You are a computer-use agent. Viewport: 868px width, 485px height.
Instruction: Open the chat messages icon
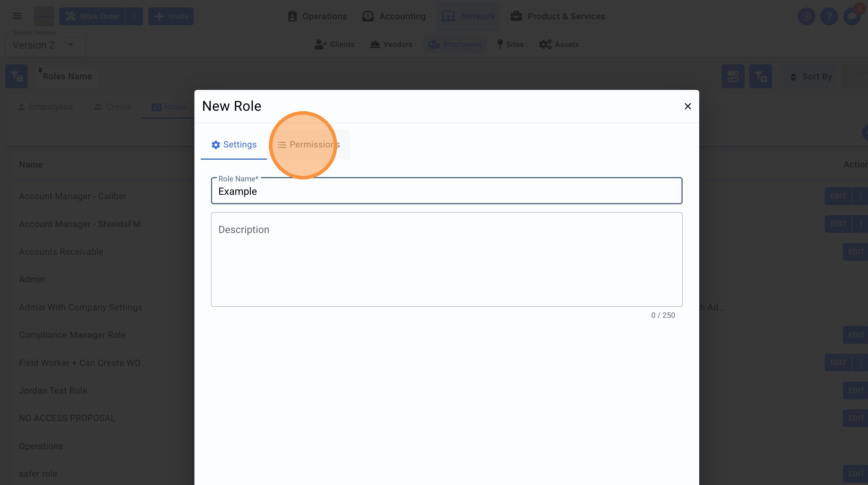[852, 16]
